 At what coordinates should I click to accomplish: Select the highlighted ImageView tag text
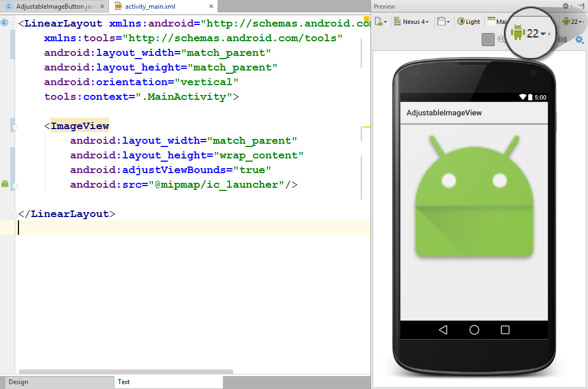pyautogui.click(x=79, y=125)
